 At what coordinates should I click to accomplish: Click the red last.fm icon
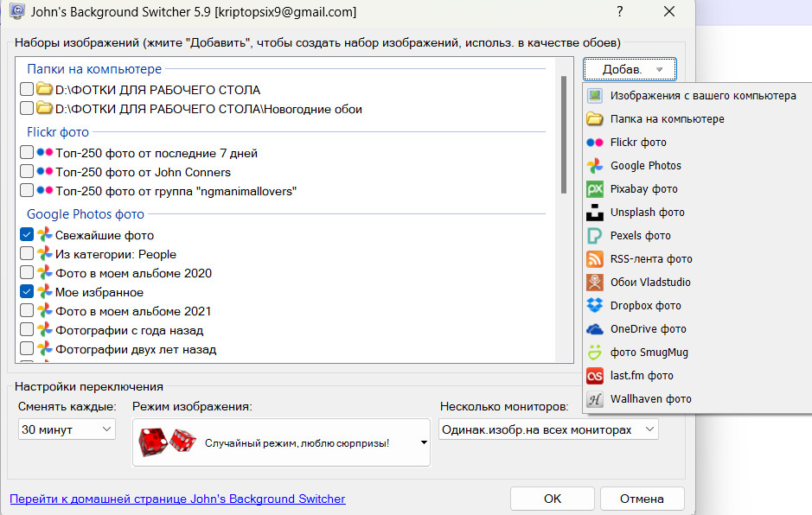[x=594, y=375]
